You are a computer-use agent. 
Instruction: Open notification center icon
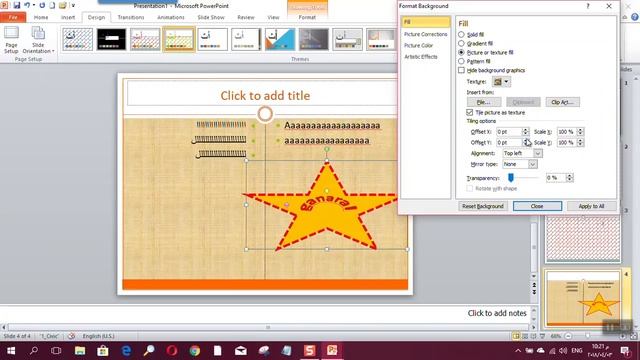[625, 351]
